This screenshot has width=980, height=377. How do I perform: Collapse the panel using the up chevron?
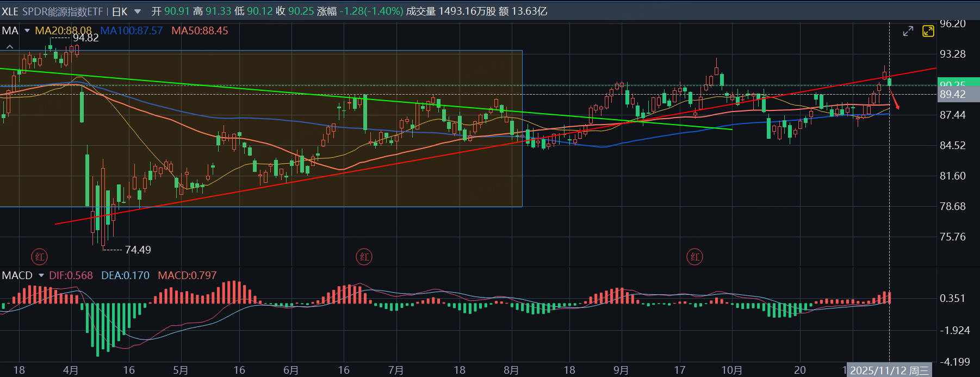click(9, 47)
